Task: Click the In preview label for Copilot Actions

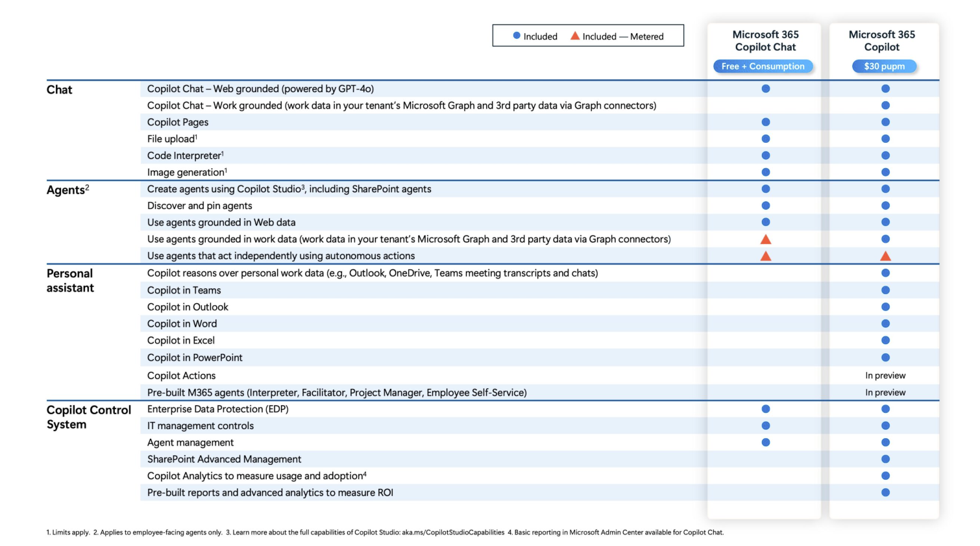Action: coord(885,375)
